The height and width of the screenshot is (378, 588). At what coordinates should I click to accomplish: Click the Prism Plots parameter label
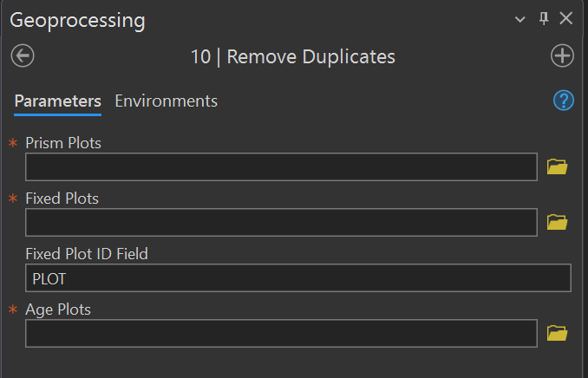click(x=63, y=143)
